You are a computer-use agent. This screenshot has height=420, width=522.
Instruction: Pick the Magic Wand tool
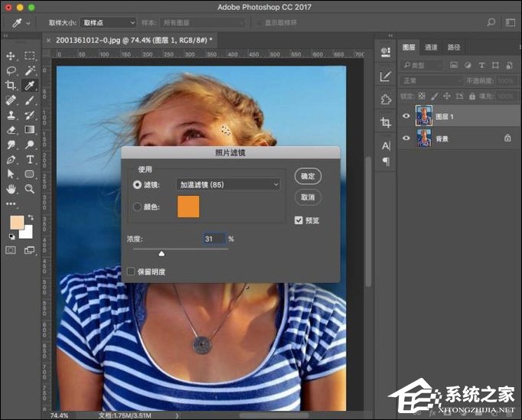point(30,70)
